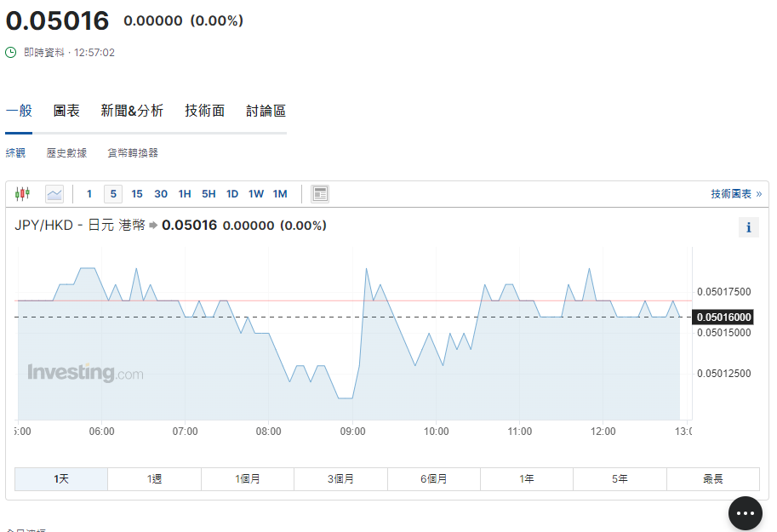This screenshot has height=532, width=777.
Task: Click the 0.05016000 price marker on axis
Action: pos(723,317)
